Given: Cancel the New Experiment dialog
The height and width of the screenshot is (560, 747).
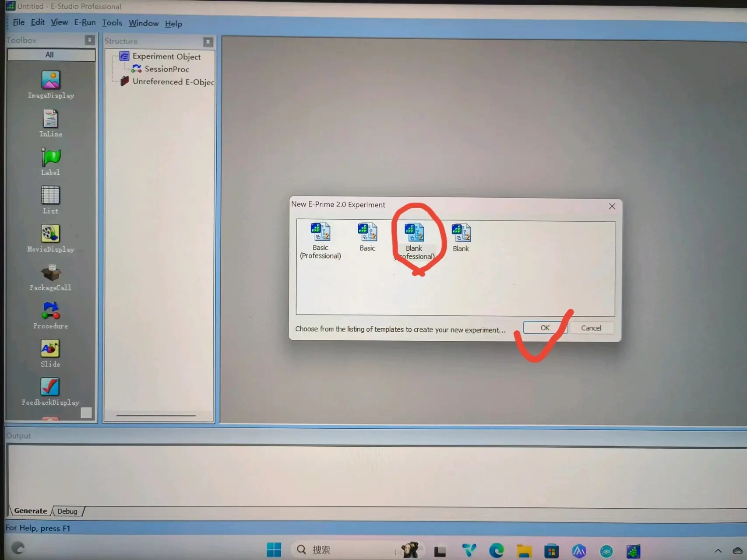Looking at the screenshot, I should click(591, 328).
